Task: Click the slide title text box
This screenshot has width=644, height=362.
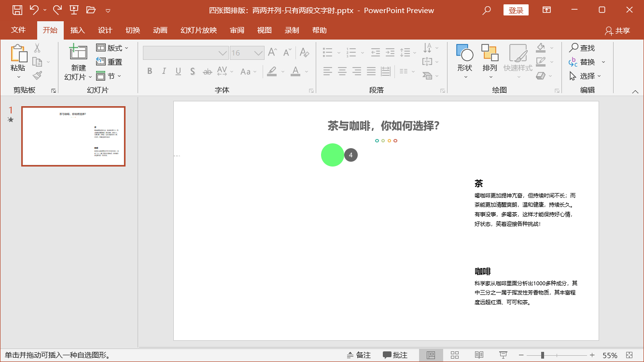Action: [x=384, y=126]
